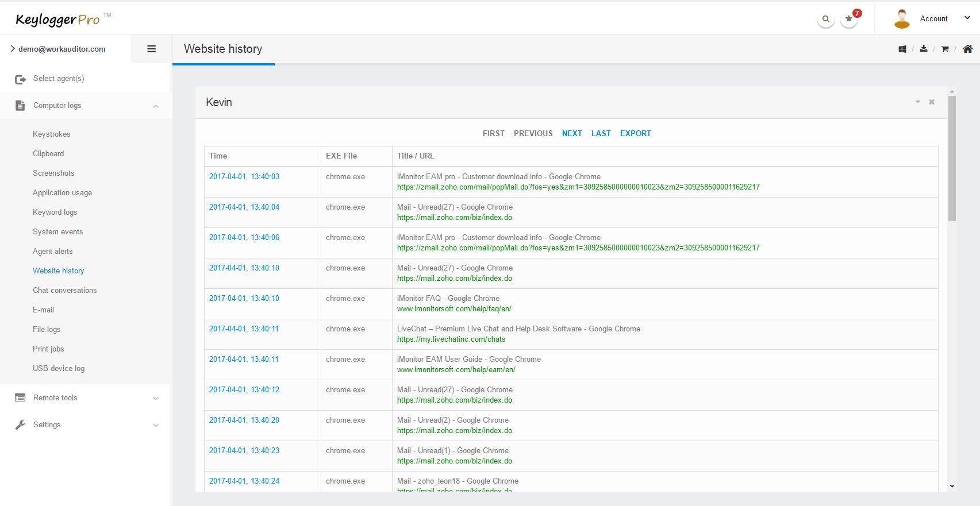This screenshot has height=506, width=980.
Task: Click the Windows logo icon
Action: (x=902, y=49)
